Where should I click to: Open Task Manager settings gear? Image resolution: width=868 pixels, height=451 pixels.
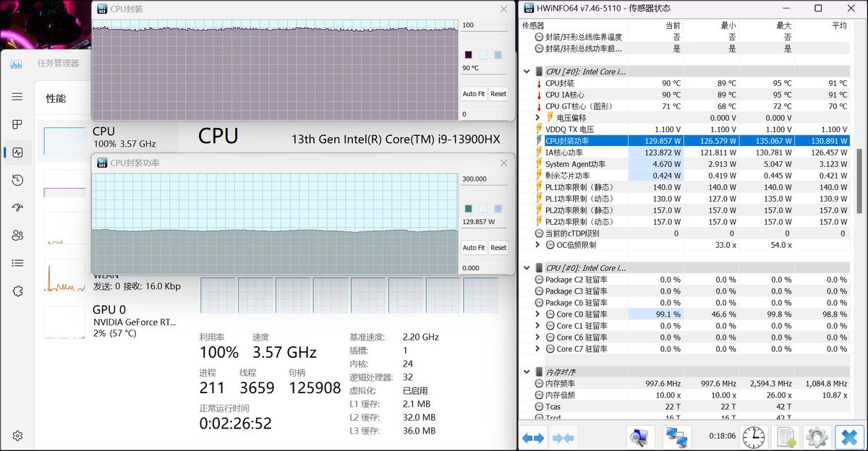[x=17, y=436]
